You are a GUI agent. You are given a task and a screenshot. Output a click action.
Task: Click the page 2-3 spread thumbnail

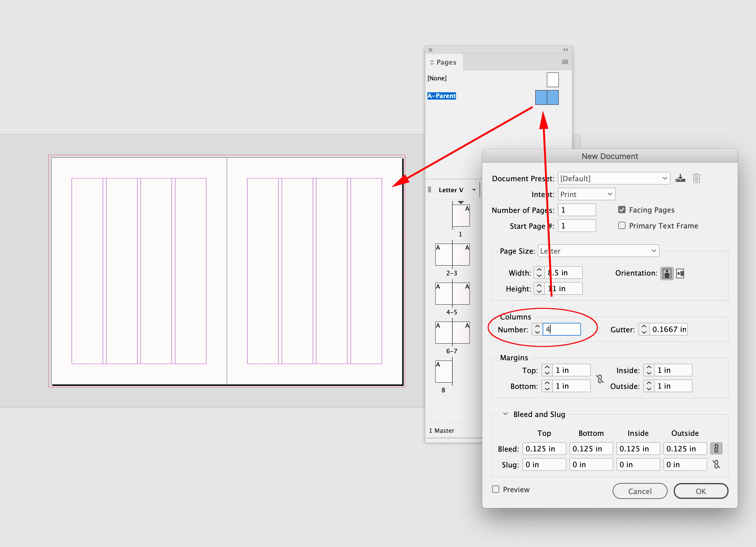[x=452, y=255]
